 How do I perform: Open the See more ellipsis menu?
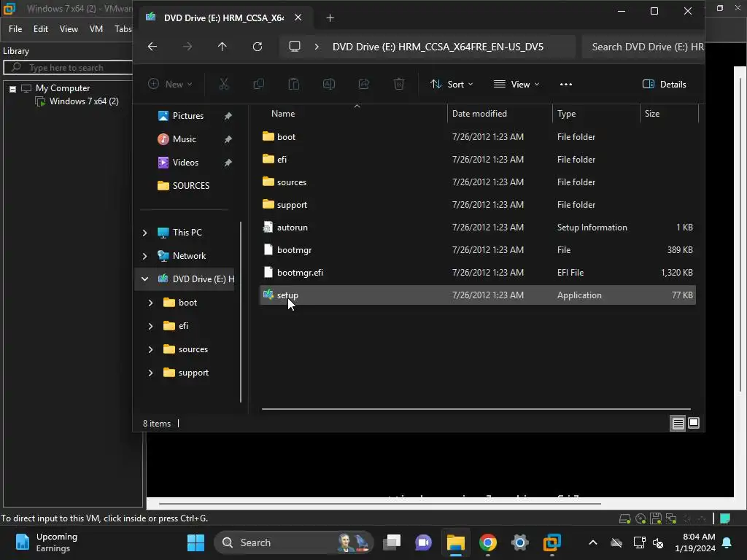point(566,85)
